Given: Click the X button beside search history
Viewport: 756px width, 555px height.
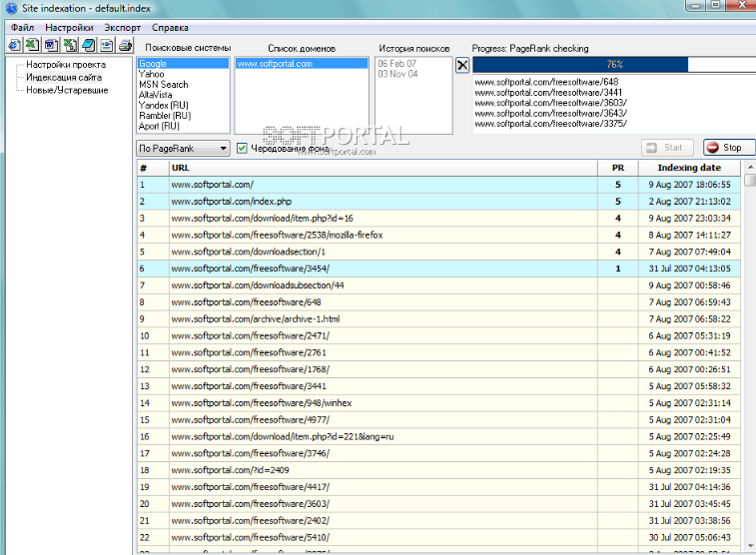Looking at the screenshot, I should pyautogui.click(x=462, y=65).
